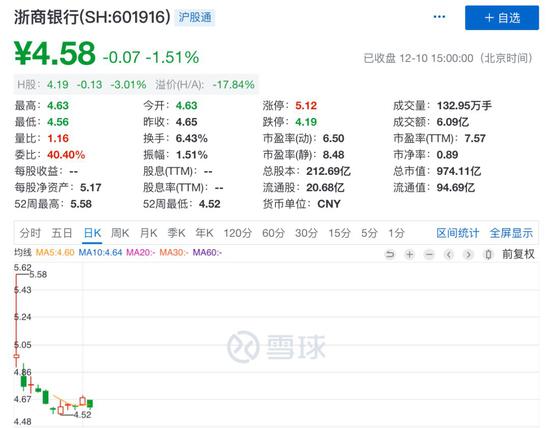Click the chart reset/undo arrow icon

tap(390, 254)
